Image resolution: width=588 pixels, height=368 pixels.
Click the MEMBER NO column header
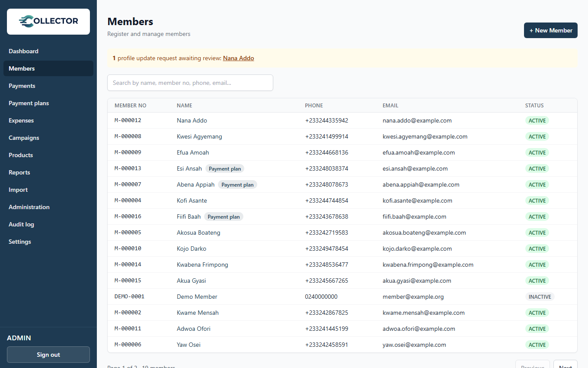tap(131, 106)
